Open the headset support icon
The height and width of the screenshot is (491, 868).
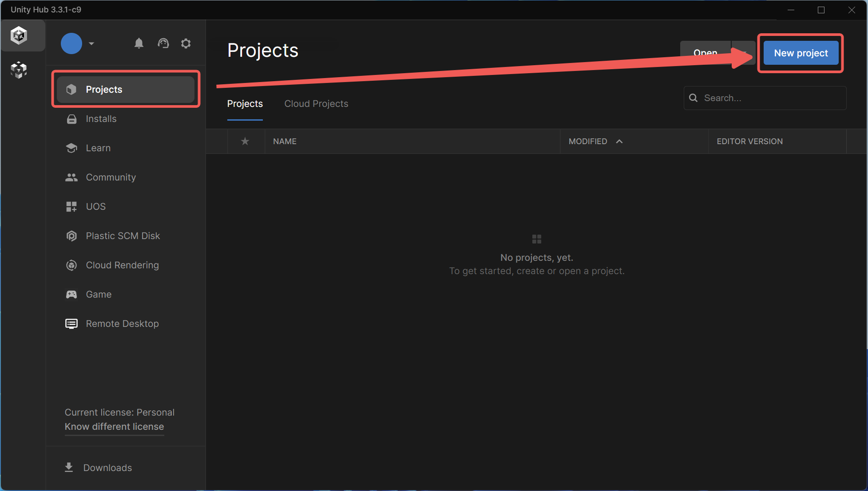(x=163, y=43)
